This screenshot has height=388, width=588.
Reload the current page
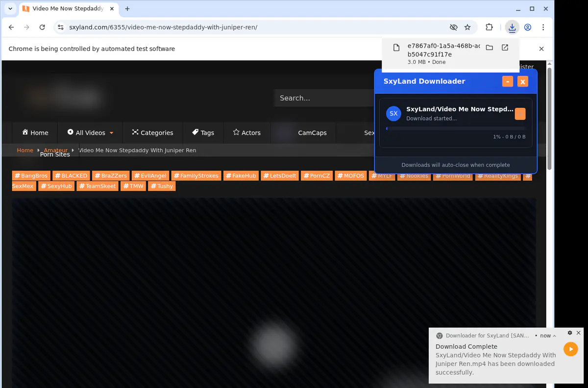pos(42,27)
